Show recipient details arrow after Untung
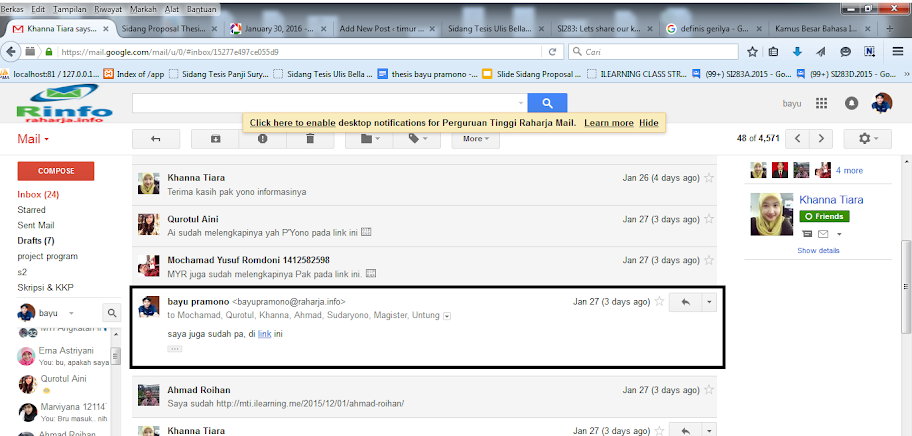This screenshot has width=912, height=436. (x=447, y=316)
